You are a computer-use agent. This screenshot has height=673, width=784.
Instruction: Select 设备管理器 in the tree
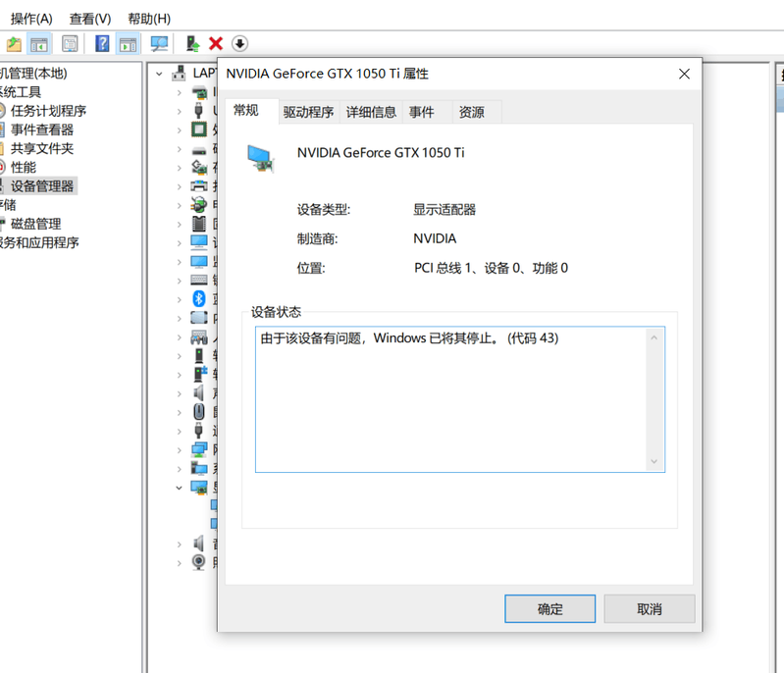(42, 186)
